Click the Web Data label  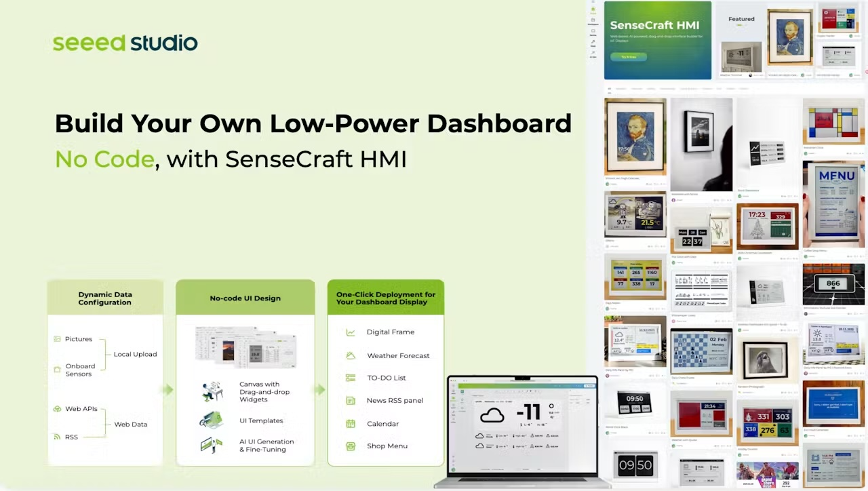tap(130, 425)
